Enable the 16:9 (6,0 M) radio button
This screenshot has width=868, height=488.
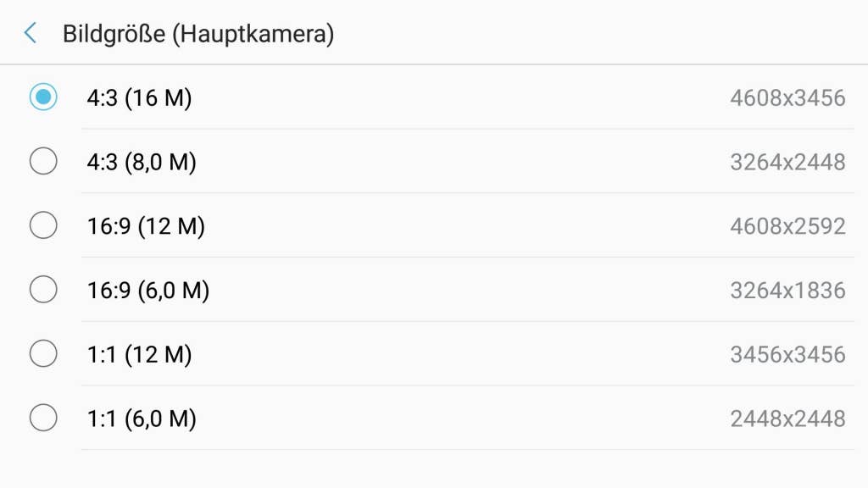[43, 290]
